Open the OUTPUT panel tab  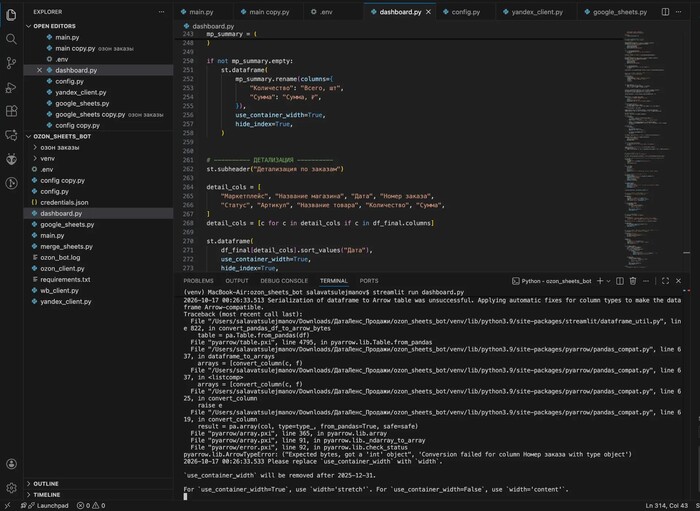237,281
